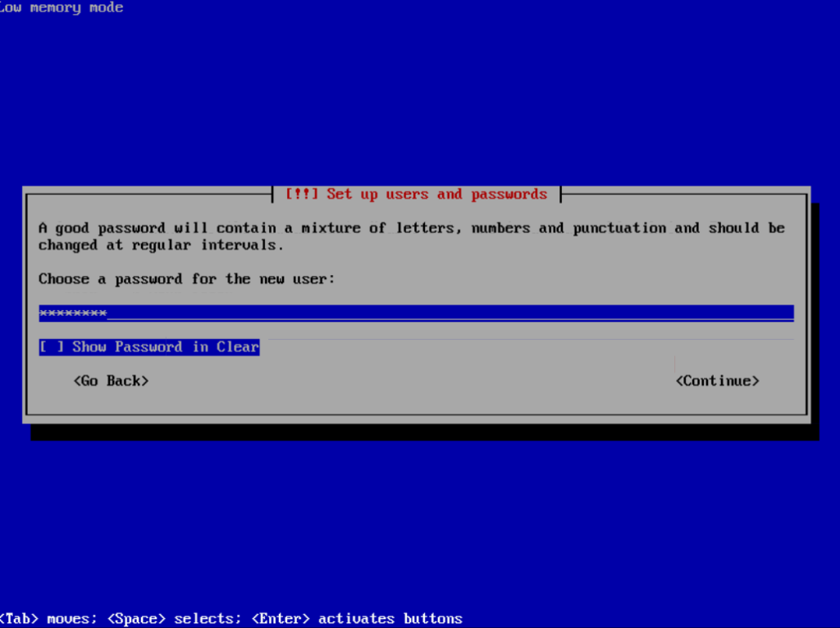This screenshot has height=628, width=840.
Task: Toggle the Show Password in Clear checkbox
Action: (x=149, y=347)
